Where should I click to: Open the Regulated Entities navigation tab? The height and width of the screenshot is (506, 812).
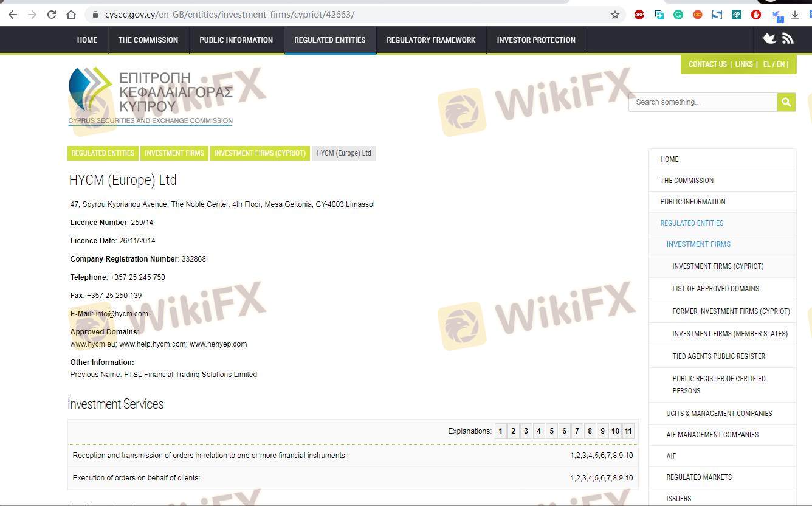[x=330, y=40]
